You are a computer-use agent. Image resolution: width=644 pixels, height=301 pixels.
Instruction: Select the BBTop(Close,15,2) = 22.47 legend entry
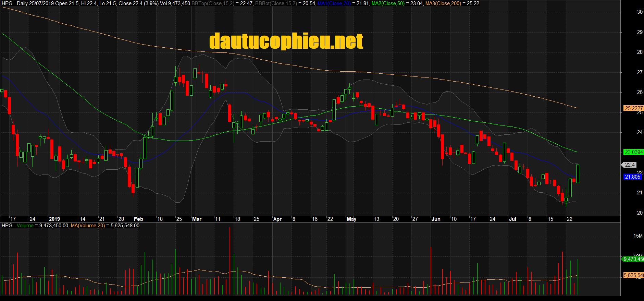pos(222,3)
